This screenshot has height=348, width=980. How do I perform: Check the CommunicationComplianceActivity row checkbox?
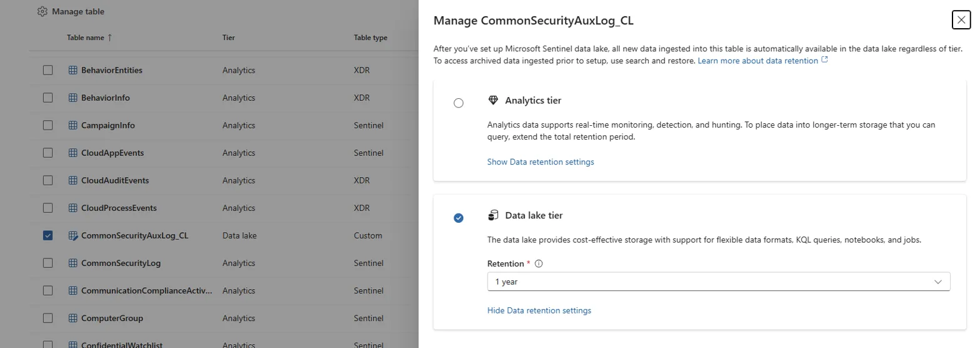(48, 290)
